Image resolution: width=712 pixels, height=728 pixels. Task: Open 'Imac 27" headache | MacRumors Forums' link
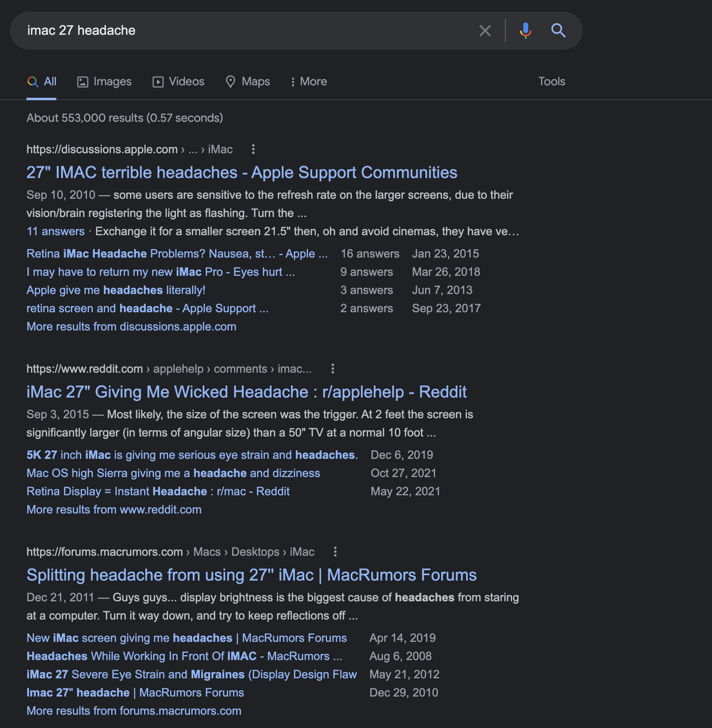[135, 693]
